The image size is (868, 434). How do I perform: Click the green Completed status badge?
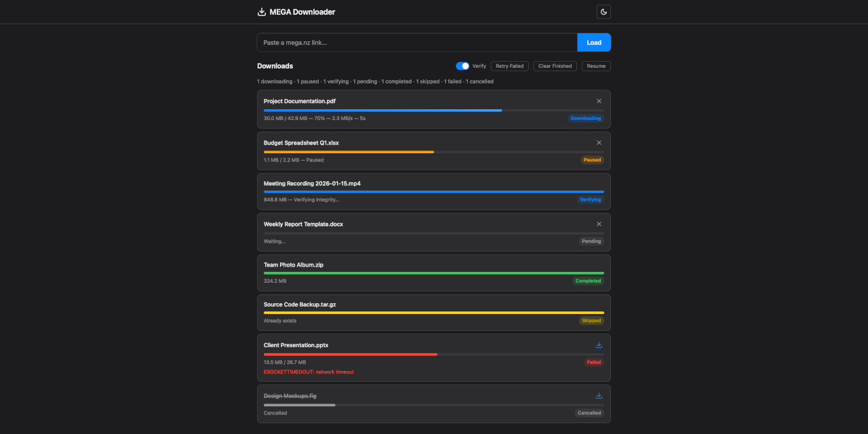[588, 281]
